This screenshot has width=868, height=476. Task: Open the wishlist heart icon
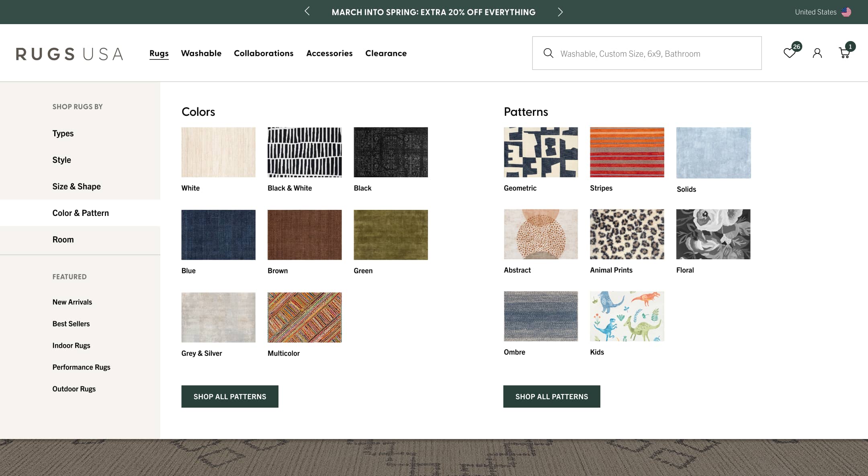coord(790,53)
